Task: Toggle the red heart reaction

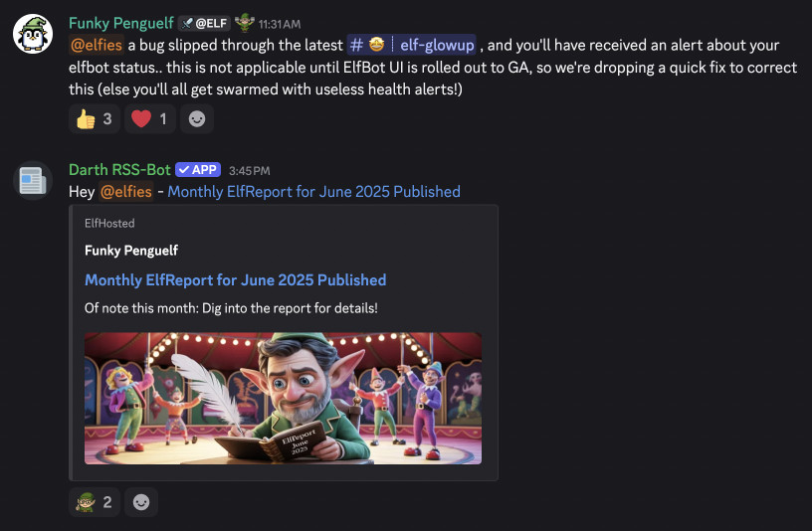Action: pos(149,119)
